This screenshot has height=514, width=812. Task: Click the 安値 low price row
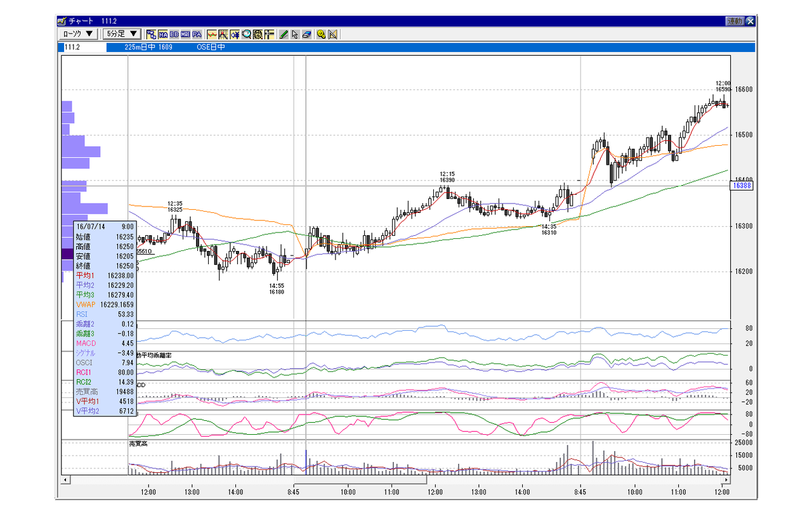pyautogui.click(x=105, y=256)
